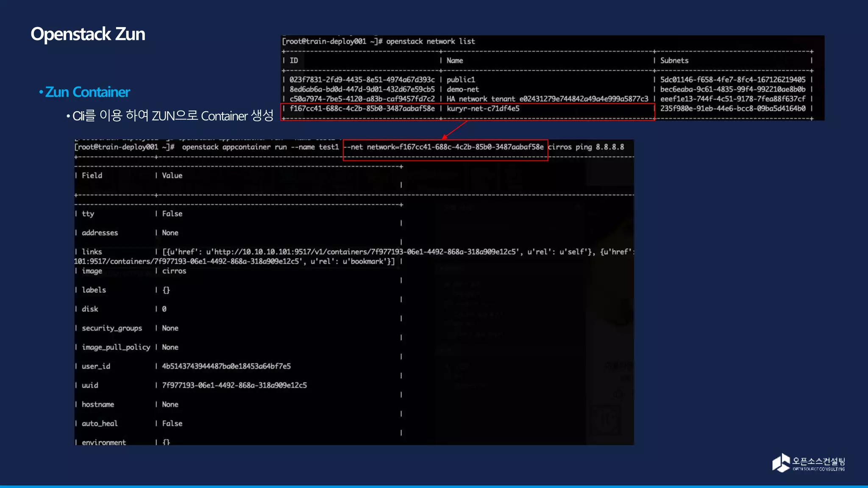Click the Open Source Consulting logo icon

[x=781, y=463]
